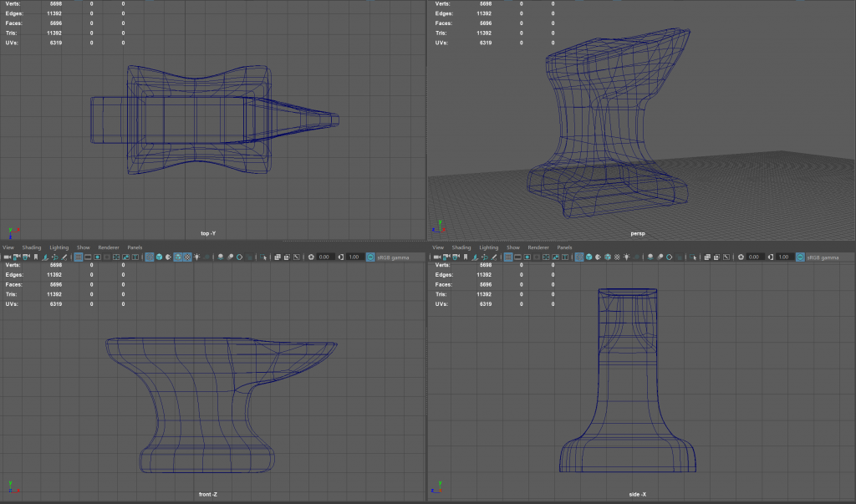
Task: Open Shading menu in front view panel
Action: pos(32,248)
